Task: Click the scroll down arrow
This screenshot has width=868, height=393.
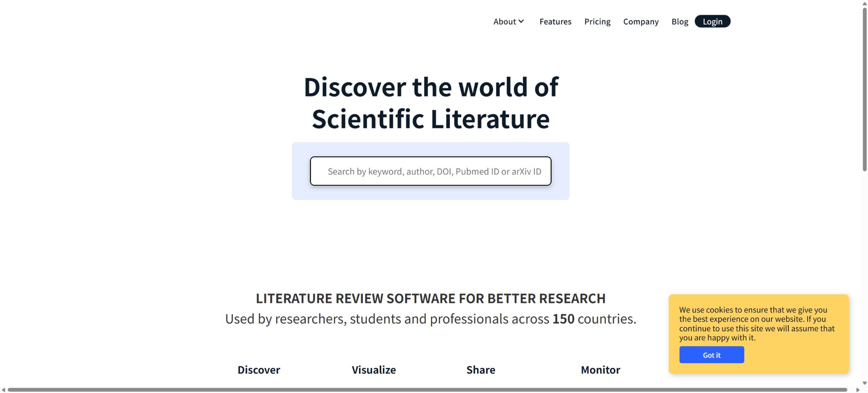Action: click(864, 383)
